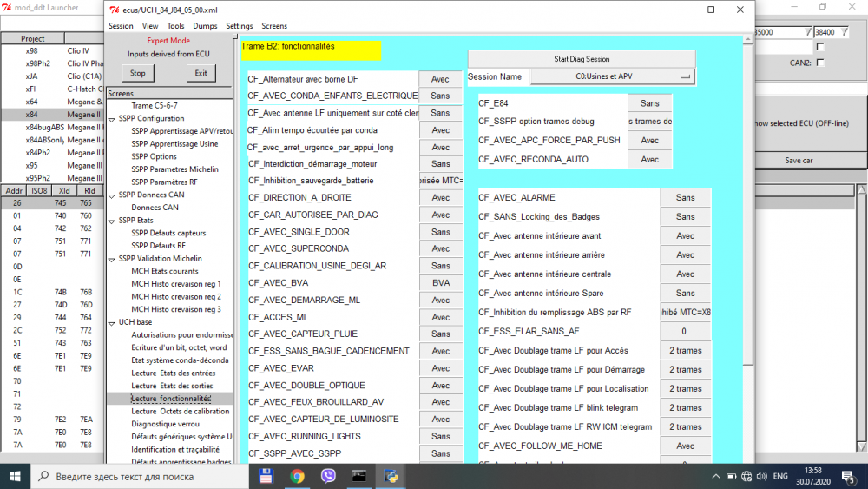The height and width of the screenshot is (489, 868).
Task: Click Start Diag Session button
Action: pyautogui.click(x=582, y=59)
